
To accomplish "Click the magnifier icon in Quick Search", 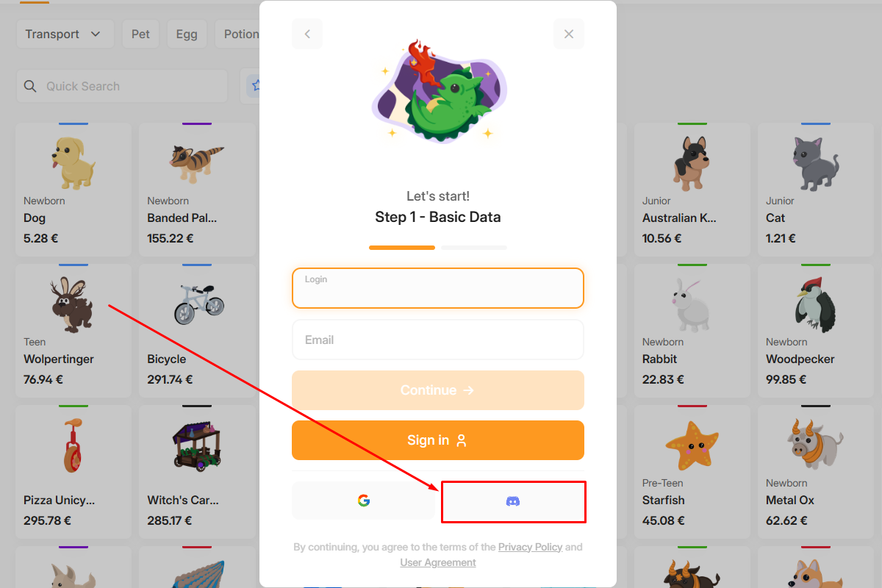I will (x=30, y=86).
